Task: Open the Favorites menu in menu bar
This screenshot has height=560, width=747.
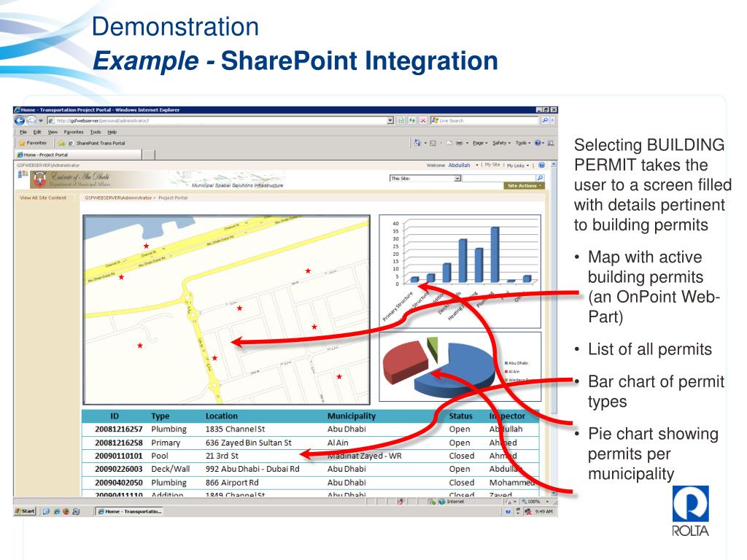Action: 74,132
